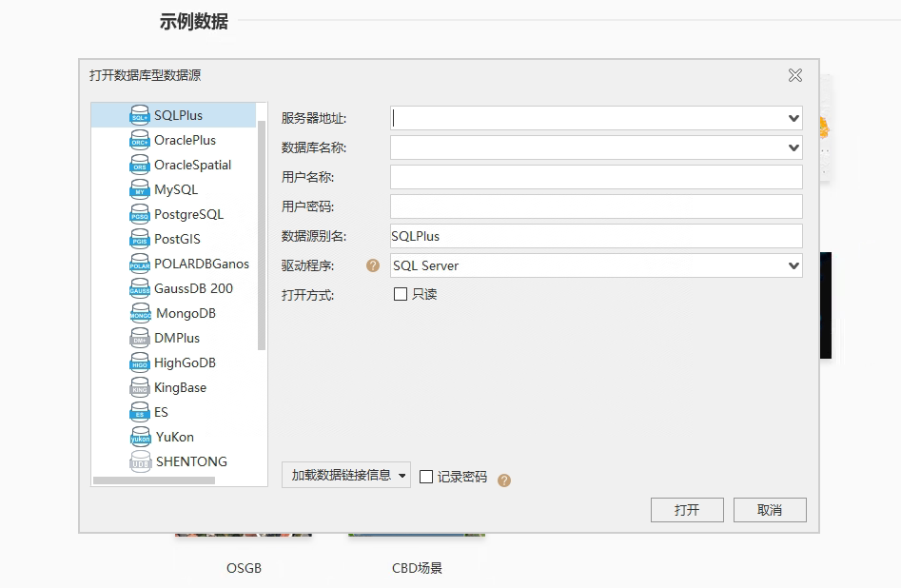Choose the KingBase database icon
Screen dimensions: 901x588
pos(140,387)
